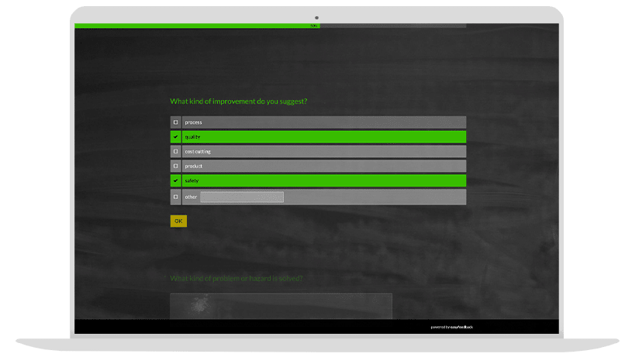The height and width of the screenshot is (364, 625).
Task: Click the problem or hazard answer text area
Action: tap(281, 306)
